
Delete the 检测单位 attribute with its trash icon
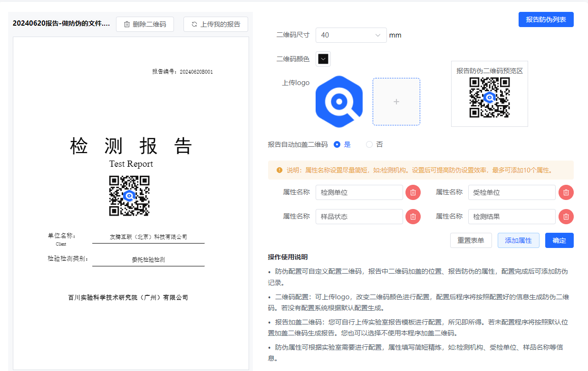point(413,192)
